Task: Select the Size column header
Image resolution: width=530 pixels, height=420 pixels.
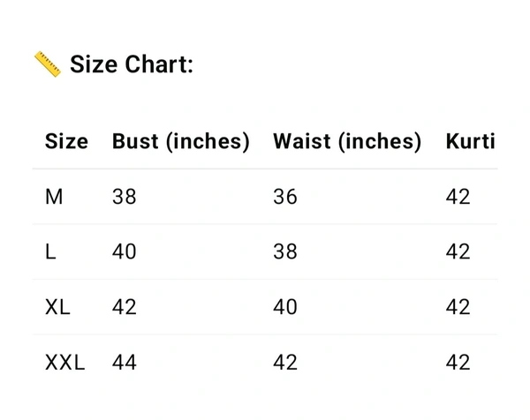Action: click(x=66, y=141)
